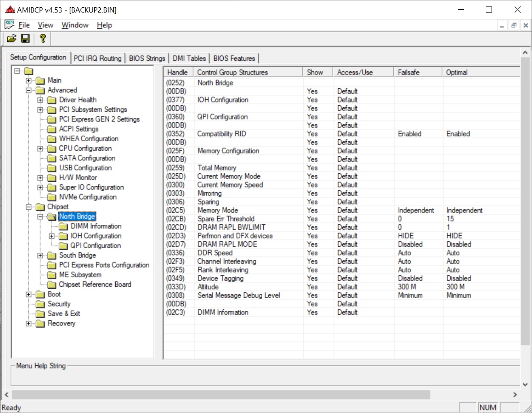Click the Open file toolbar icon
Viewport: 532px width, 413px height.
(12, 38)
